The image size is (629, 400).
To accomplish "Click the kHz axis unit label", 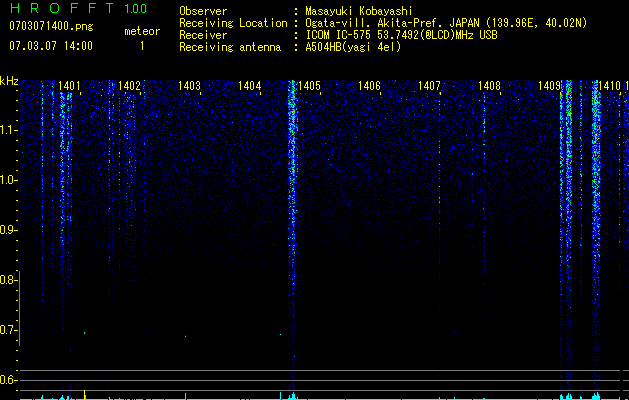I will 9,81.
